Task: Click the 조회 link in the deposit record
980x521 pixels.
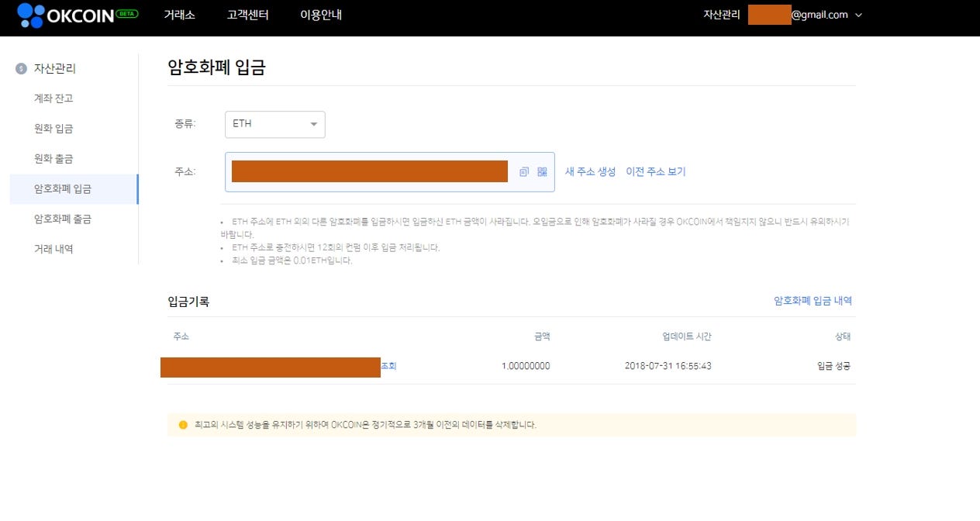Action: pyautogui.click(x=388, y=366)
